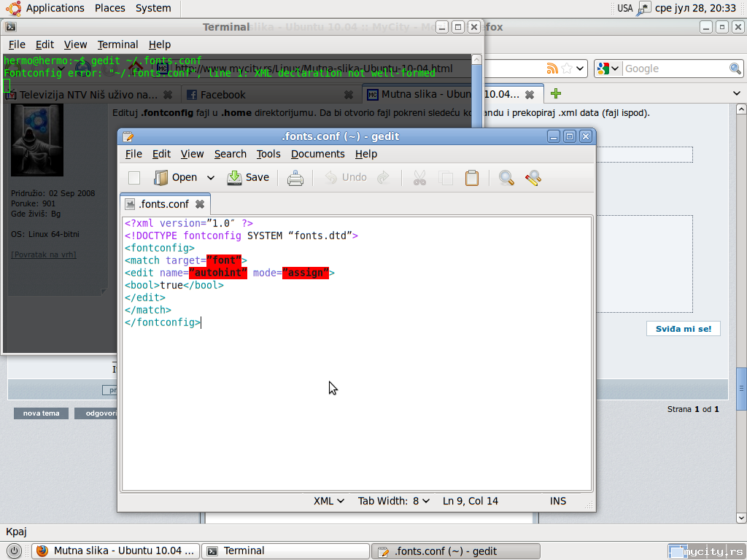This screenshot has height=560, width=747.
Task: Open Terminal window File menu
Action: tap(17, 44)
